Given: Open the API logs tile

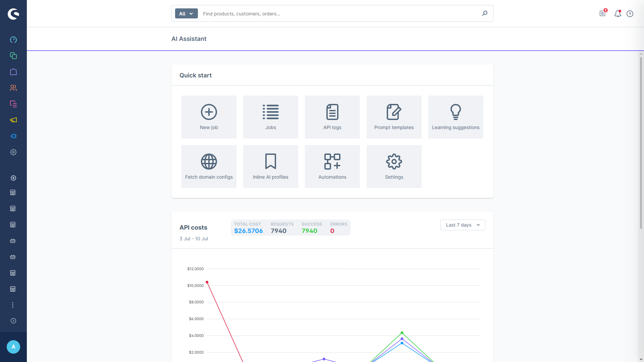Looking at the screenshot, I should pyautogui.click(x=332, y=117).
